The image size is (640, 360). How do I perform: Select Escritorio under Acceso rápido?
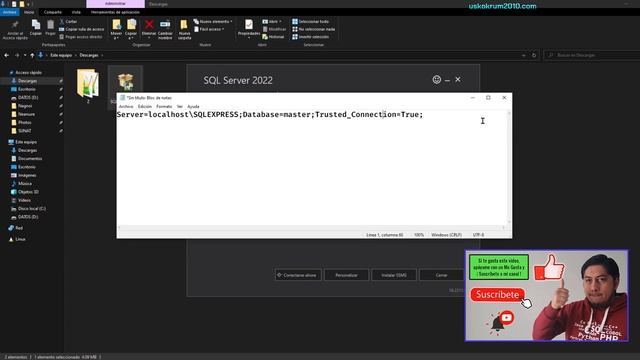tap(27, 89)
